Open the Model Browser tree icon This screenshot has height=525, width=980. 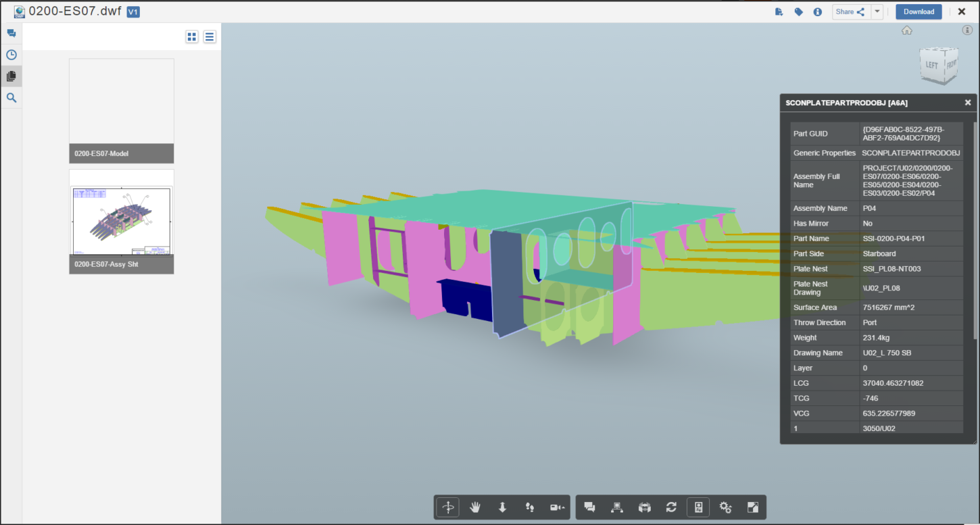point(616,507)
